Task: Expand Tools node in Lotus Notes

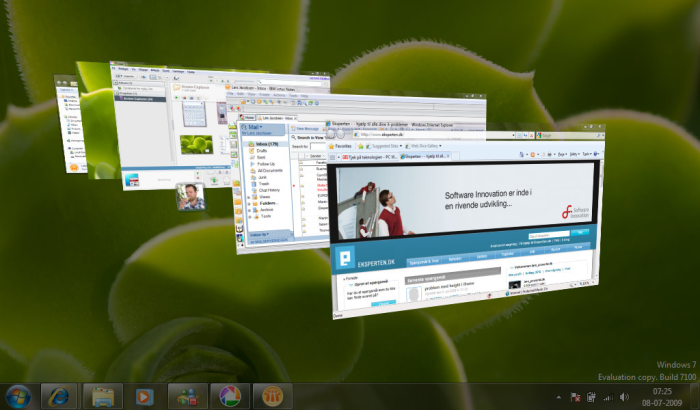Action: (x=250, y=216)
